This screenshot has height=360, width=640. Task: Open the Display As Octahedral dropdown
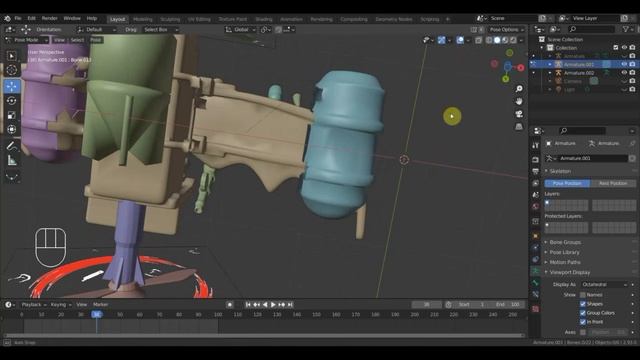click(x=604, y=284)
